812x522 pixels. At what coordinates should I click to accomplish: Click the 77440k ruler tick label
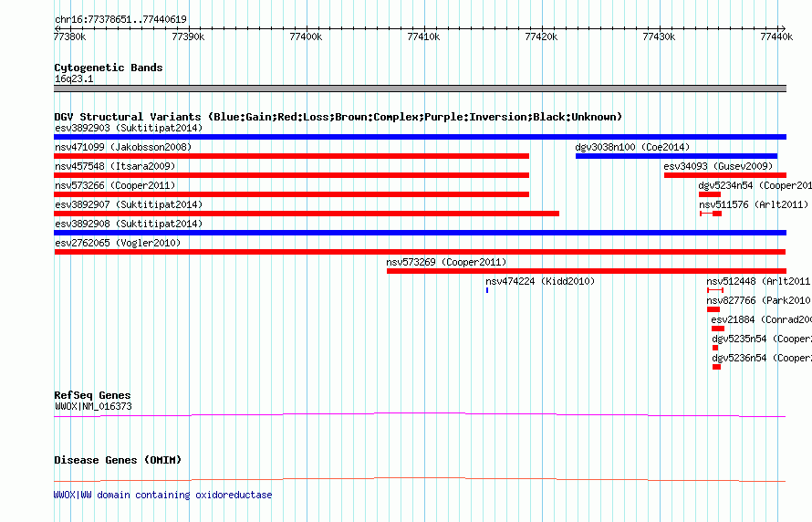pos(776,37)
